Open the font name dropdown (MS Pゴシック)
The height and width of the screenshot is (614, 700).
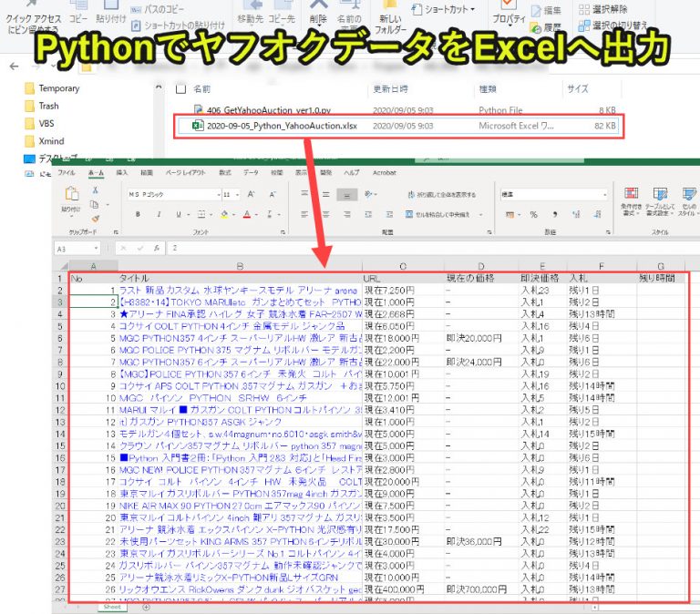[x=219, y=195]
